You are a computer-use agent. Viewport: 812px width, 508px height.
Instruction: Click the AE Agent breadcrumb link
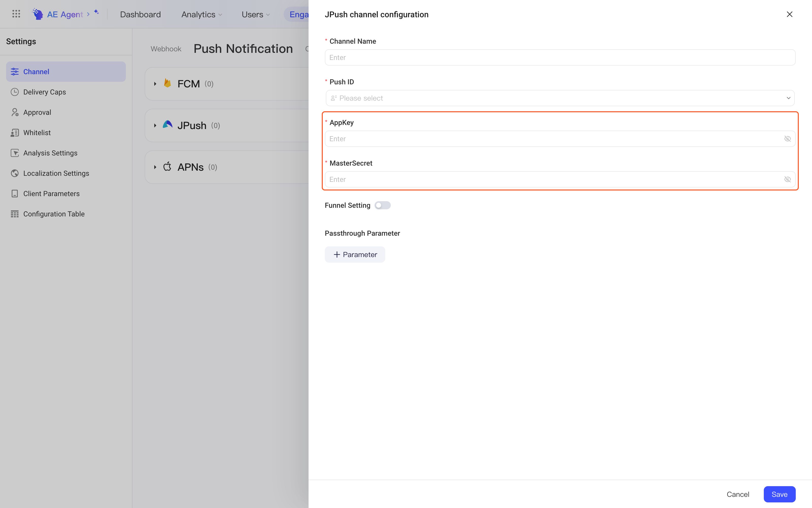(x=65, y=14)
